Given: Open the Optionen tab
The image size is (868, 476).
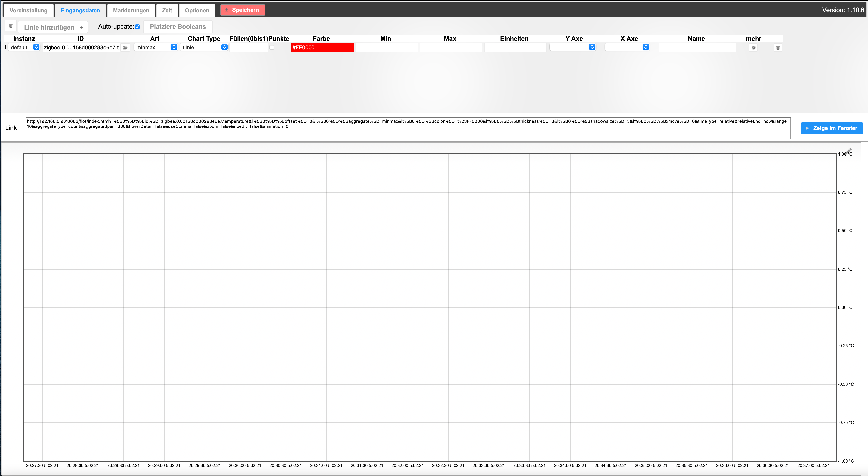Looking at the screenshot, I should click(197, 10).
